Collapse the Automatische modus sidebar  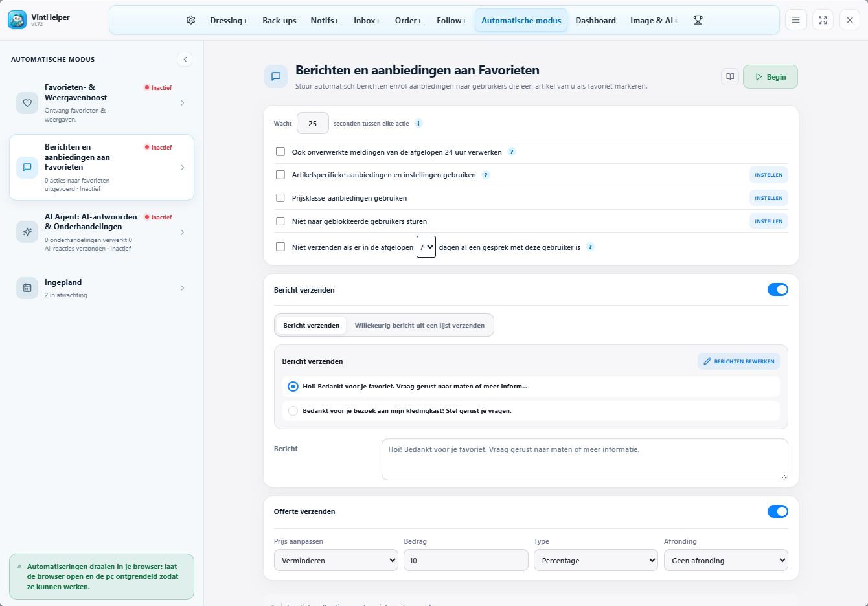click(185, 59)
